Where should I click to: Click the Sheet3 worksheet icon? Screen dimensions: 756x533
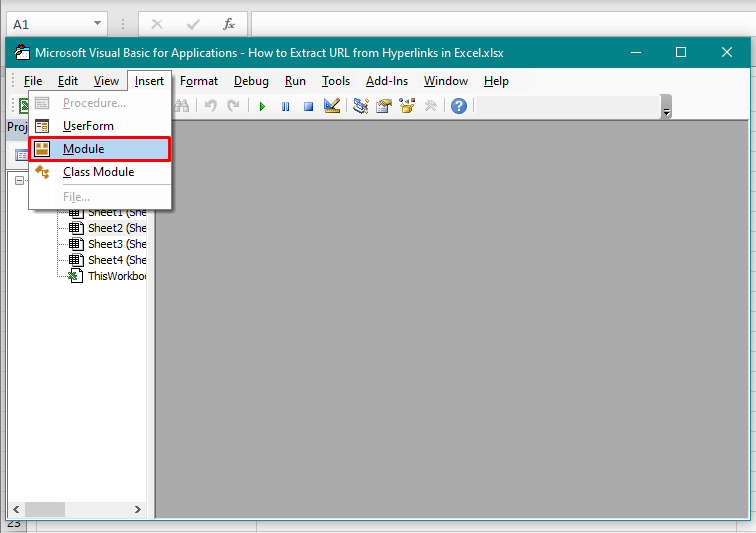[76, 244]
